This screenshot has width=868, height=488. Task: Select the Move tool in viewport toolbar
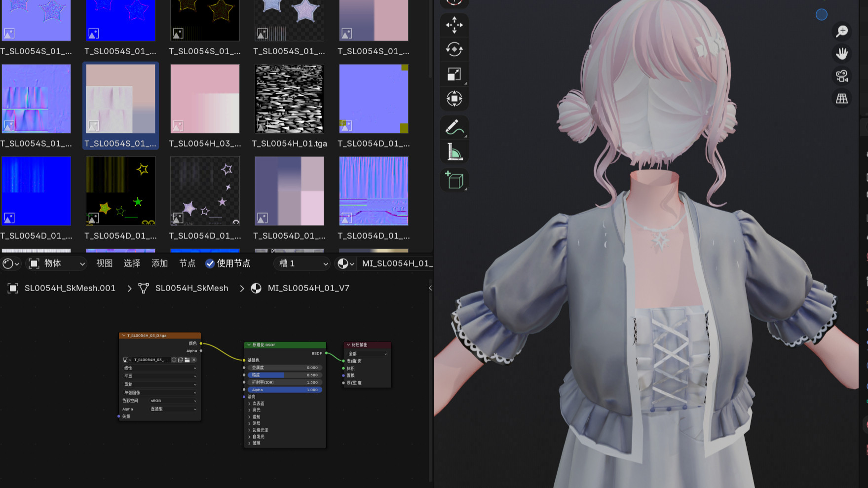(x=454, y=25)
